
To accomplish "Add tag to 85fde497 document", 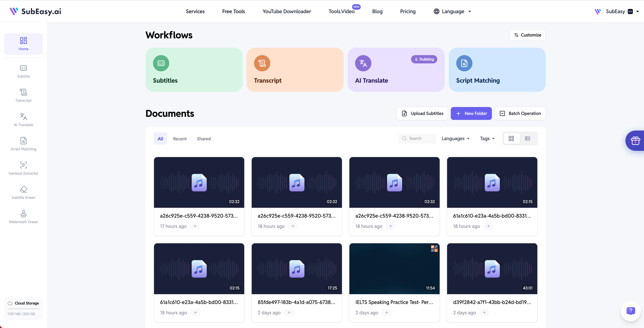I will point(289,312).
